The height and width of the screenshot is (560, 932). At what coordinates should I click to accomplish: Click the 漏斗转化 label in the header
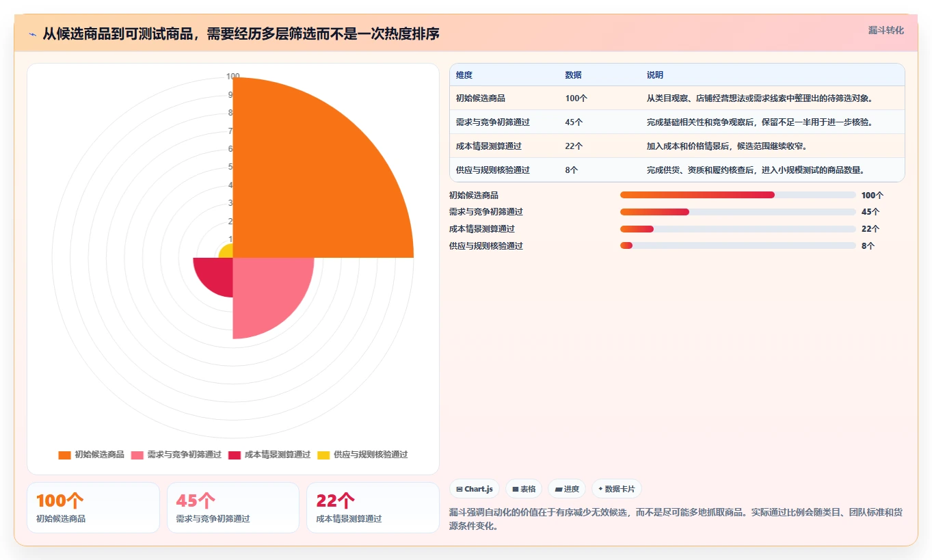[x=886, y=31]
